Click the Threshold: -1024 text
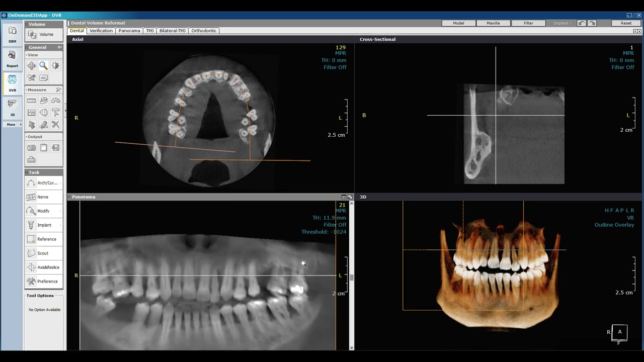644x362 pixels. [x=324, y=232]
